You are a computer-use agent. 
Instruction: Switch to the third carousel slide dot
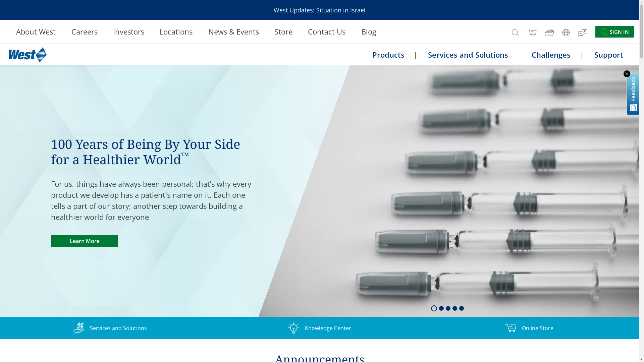[x=448, y=308]
